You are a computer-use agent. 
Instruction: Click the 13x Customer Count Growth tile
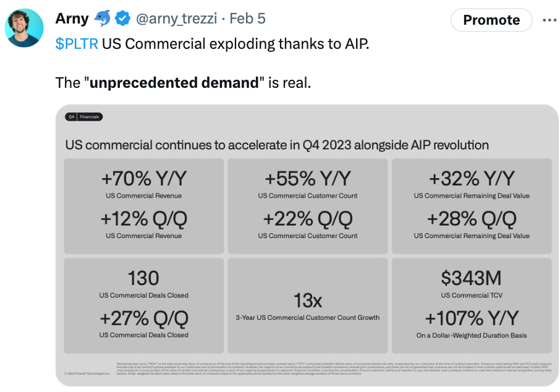(308, 305)
